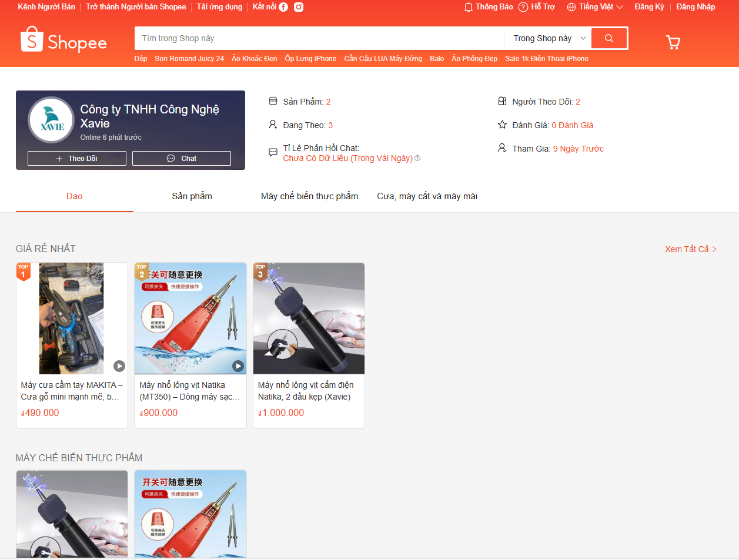Click the 'GIÁ RẺ NHẤT' section heading
The width and height of the screenshot is (739, 560).
46,249
